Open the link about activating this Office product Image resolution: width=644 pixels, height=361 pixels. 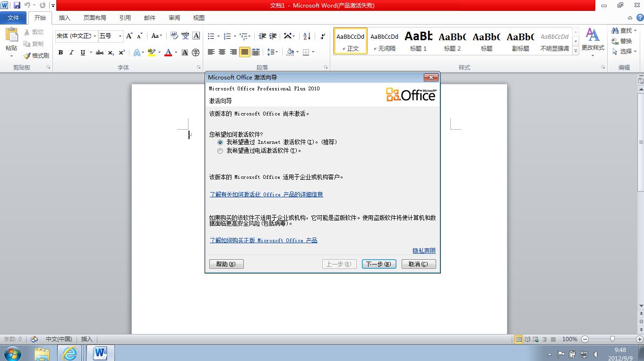[x=266, y=194]
